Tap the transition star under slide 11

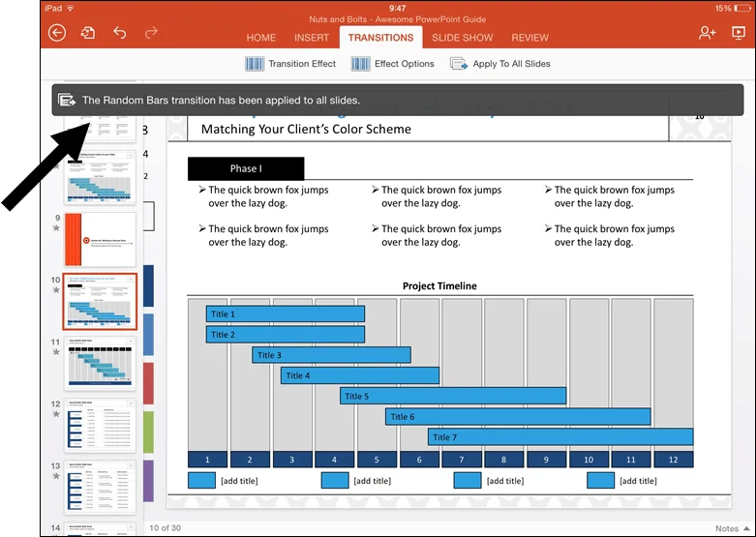tap(56, 352)
